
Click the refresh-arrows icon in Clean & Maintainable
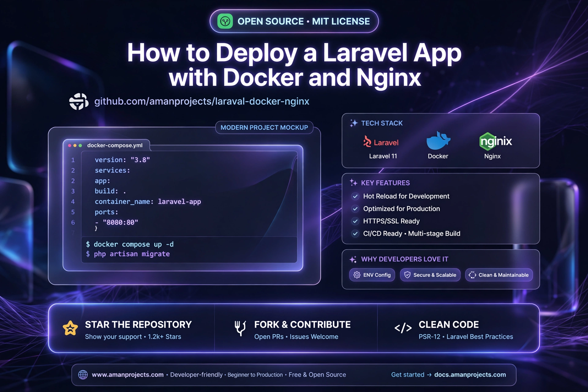472,275
